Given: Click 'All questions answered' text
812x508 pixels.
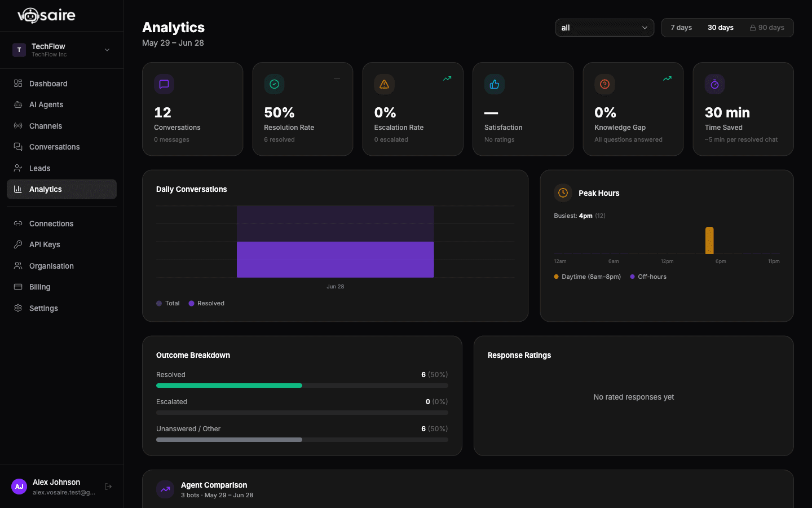Looking at the screenshot, I should [628, 139].
